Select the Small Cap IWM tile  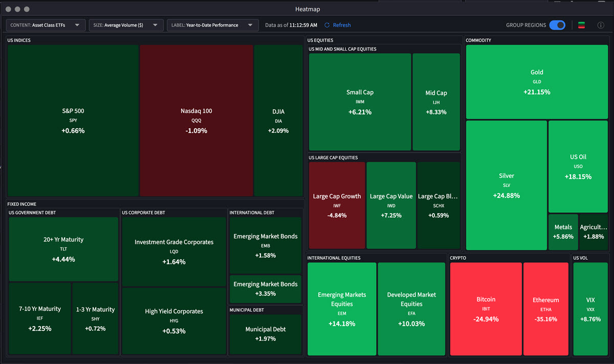coord(360,102)
